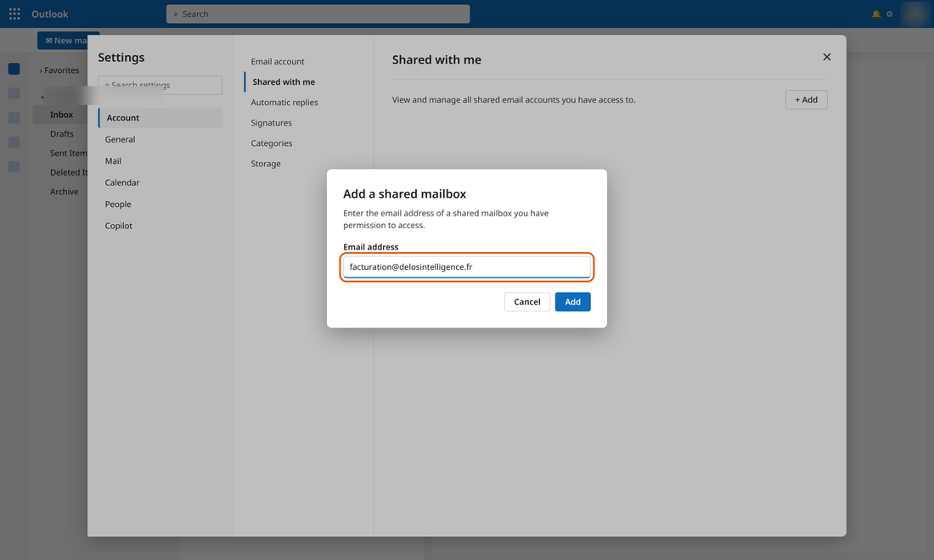
Task: Open the Automatic replies section
Action: [284, 103]
